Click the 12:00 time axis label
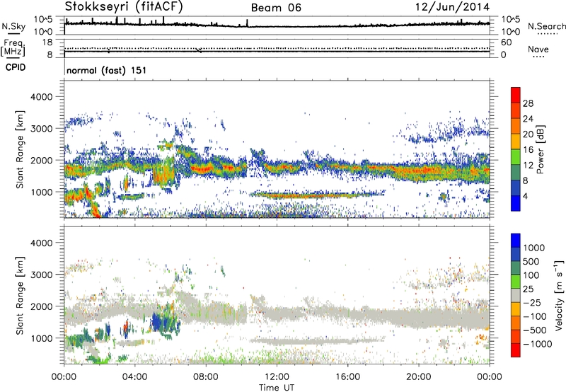Image resolution: width=566 pixels, height=392 pixels. (x=277, y=377)
